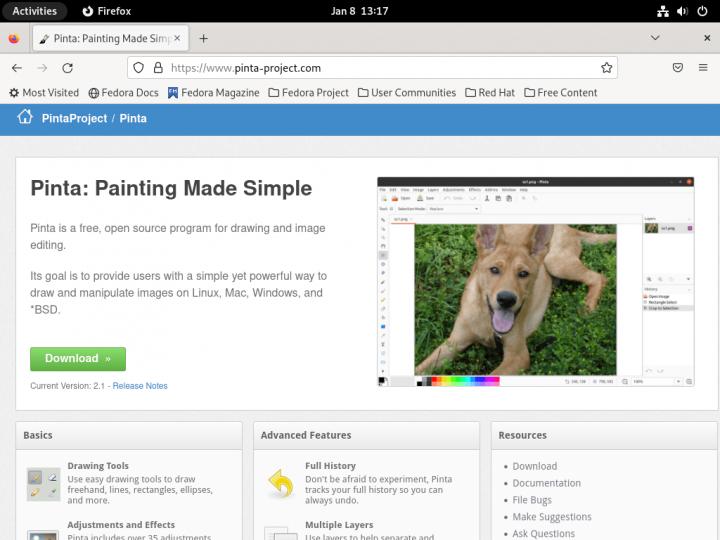Reload the current page
This screenshot has width=720, height=540.
[x=68, y=68]
